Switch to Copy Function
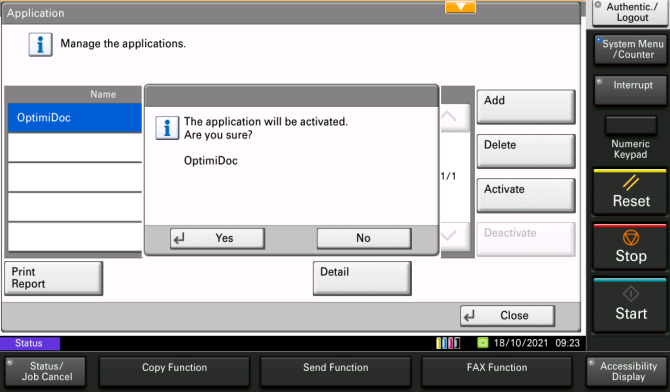 [x=174, y=371]
